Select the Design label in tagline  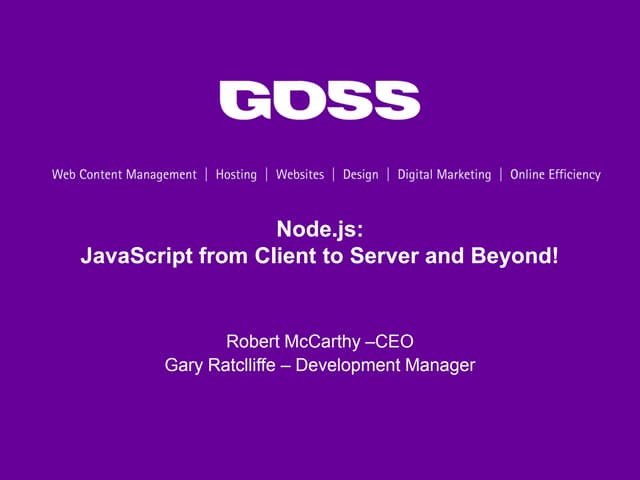pyautogui.click(x=360, y=174)
